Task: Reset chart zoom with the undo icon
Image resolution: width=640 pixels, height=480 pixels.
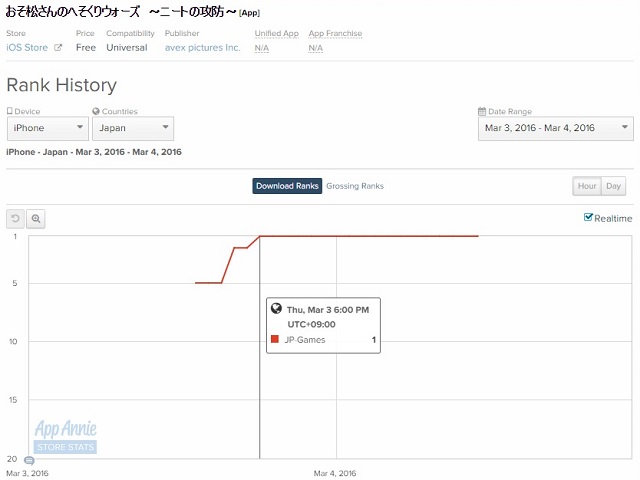Action: (16, 219)
